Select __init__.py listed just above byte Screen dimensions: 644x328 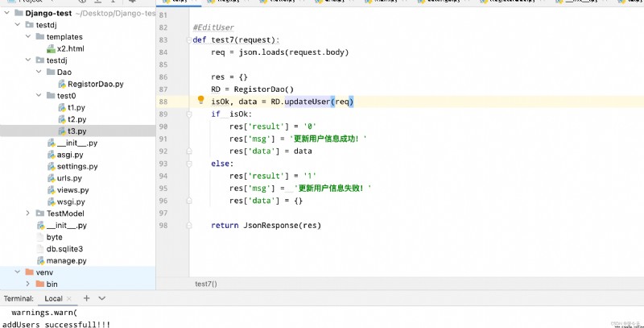[x=67, y=225]
